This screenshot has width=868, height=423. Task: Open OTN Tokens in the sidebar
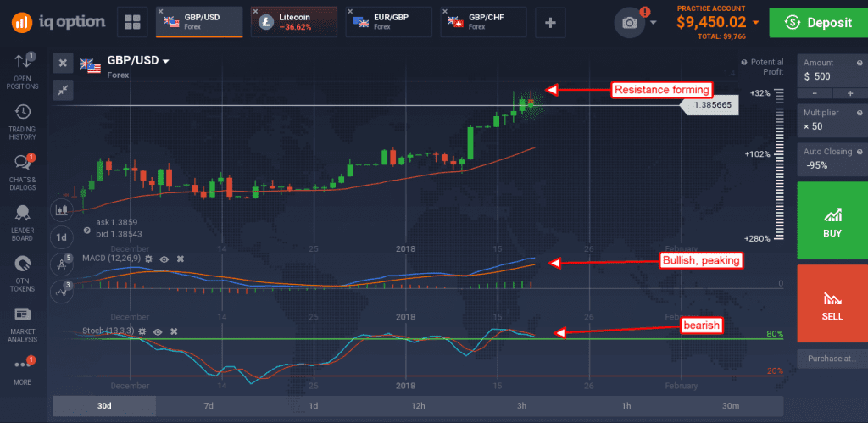[22, 273]
